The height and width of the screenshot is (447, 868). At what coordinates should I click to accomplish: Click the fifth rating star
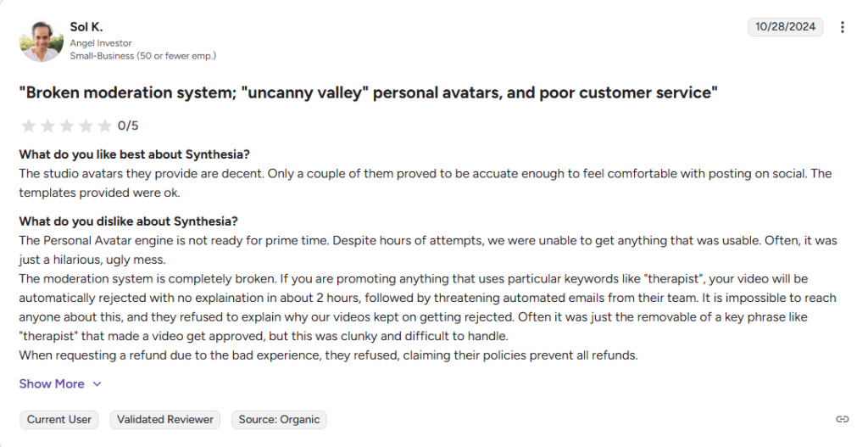[x=104, y=126]
